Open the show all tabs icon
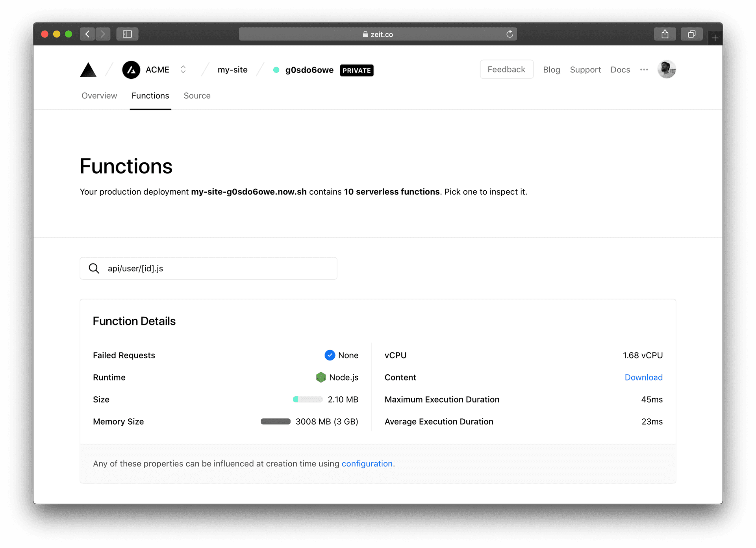This screenshot has width=756, height=548. (x=691, y=34)
